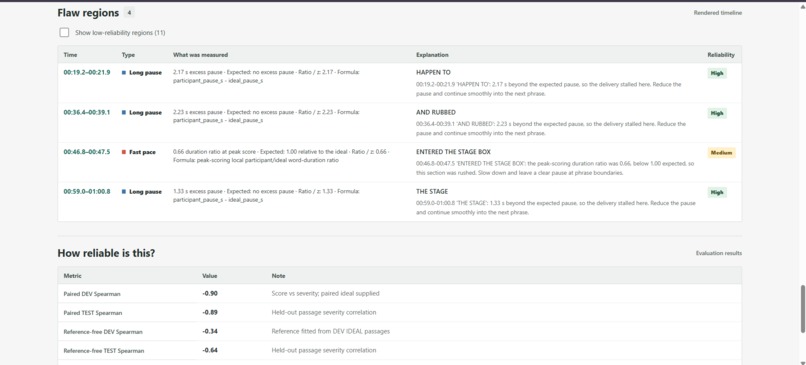The width and height of the screenshot is (806, 365).
Task: Click Reference-free TEST Spearman metric
Action: tap(104, 351)
